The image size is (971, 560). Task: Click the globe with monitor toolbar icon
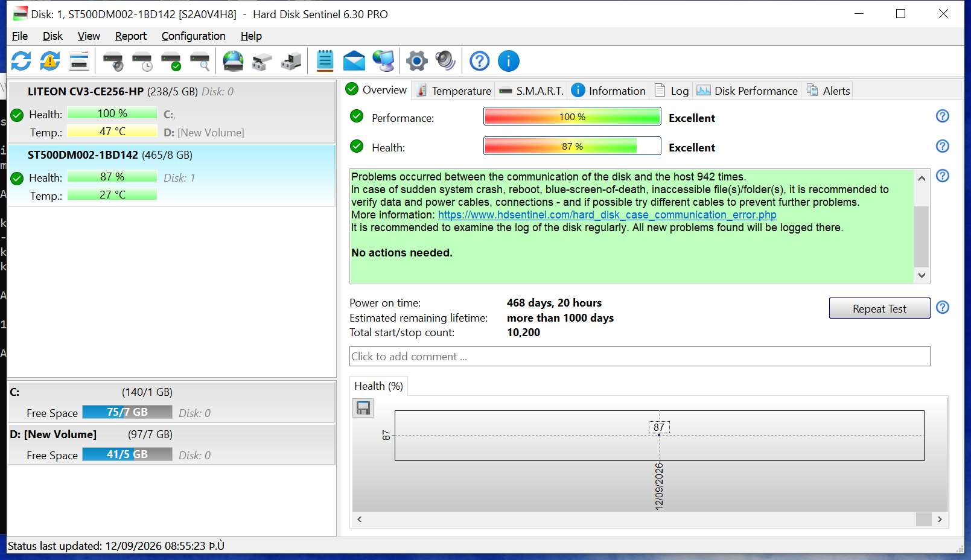click(x=383, y=61)
